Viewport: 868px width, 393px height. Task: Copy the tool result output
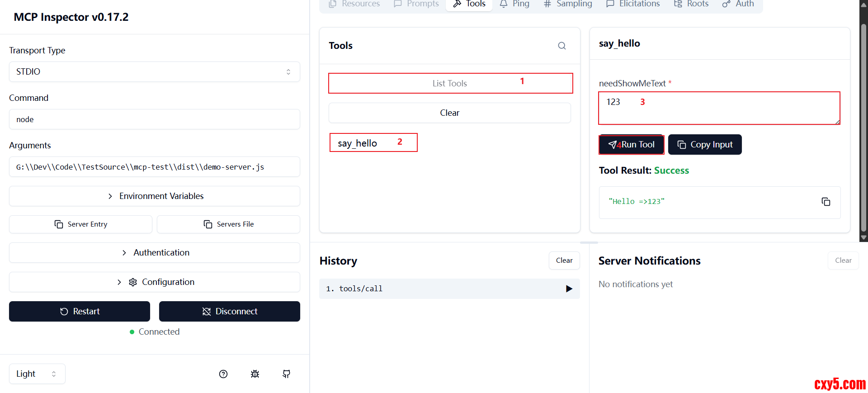(x=826, y=202)
